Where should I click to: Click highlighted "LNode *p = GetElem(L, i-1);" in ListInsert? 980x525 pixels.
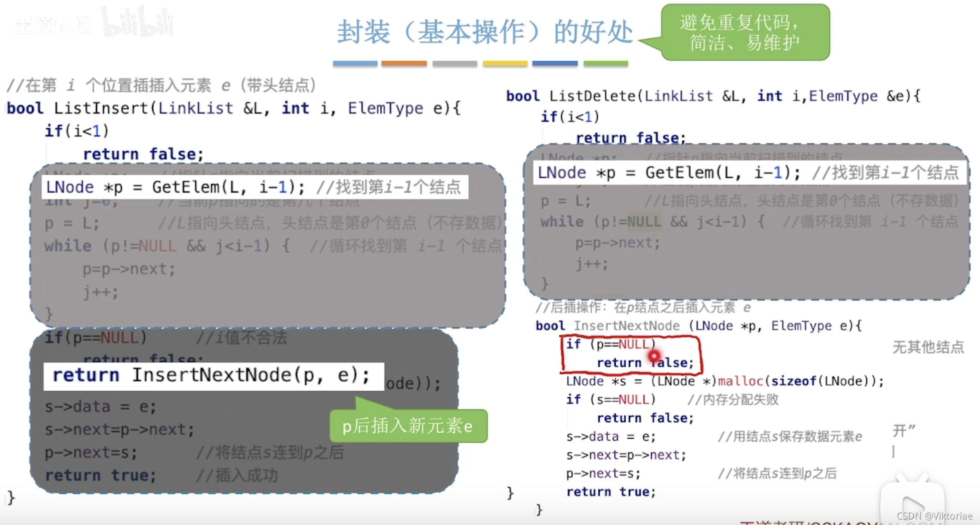point(175,187)
